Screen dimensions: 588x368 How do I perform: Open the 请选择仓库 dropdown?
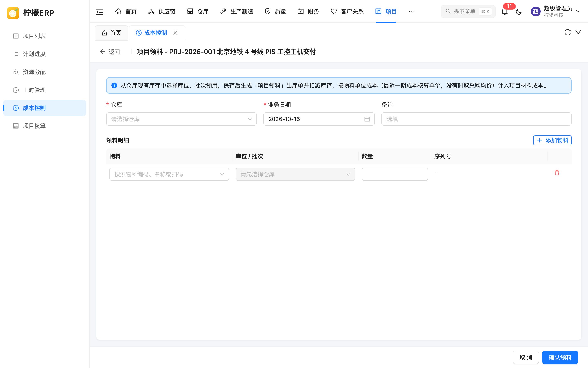182,119
